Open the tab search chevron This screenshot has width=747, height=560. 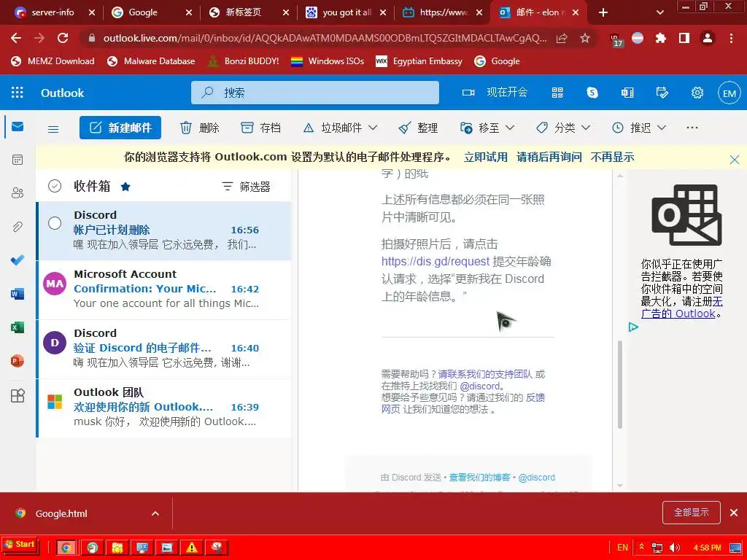[659, 13]
